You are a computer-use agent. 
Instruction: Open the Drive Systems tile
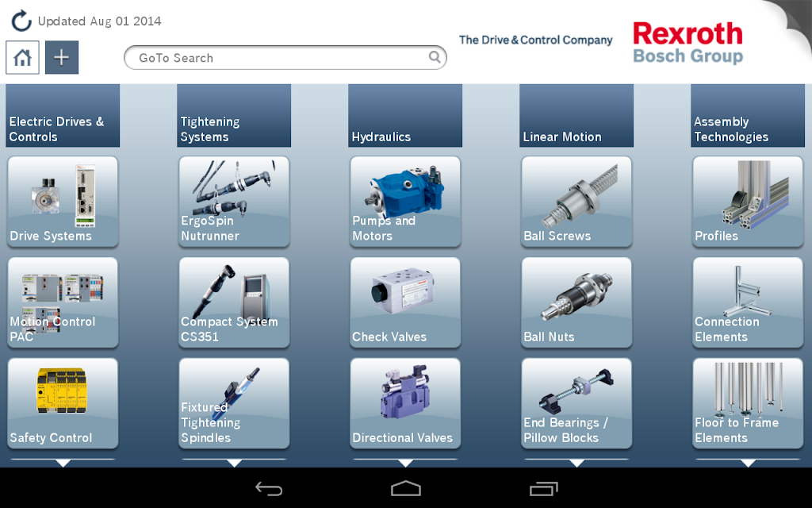click(63, 202)
